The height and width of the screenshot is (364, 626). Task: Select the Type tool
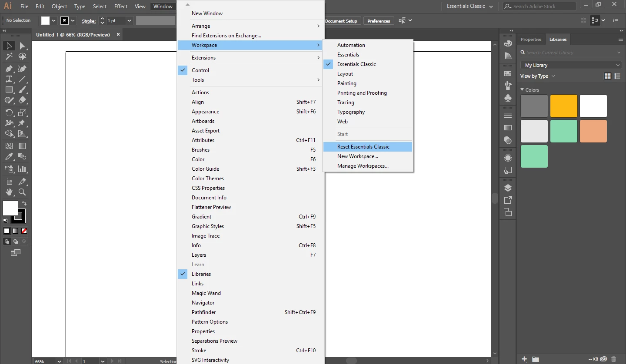[9, 79]
